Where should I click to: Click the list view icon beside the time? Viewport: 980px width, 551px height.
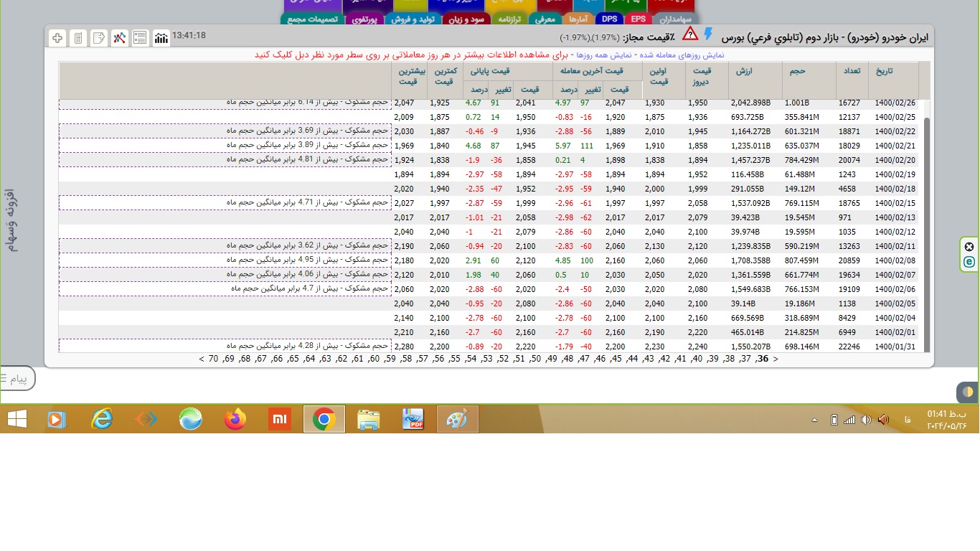pyautogui.click(x=141, y=37)
